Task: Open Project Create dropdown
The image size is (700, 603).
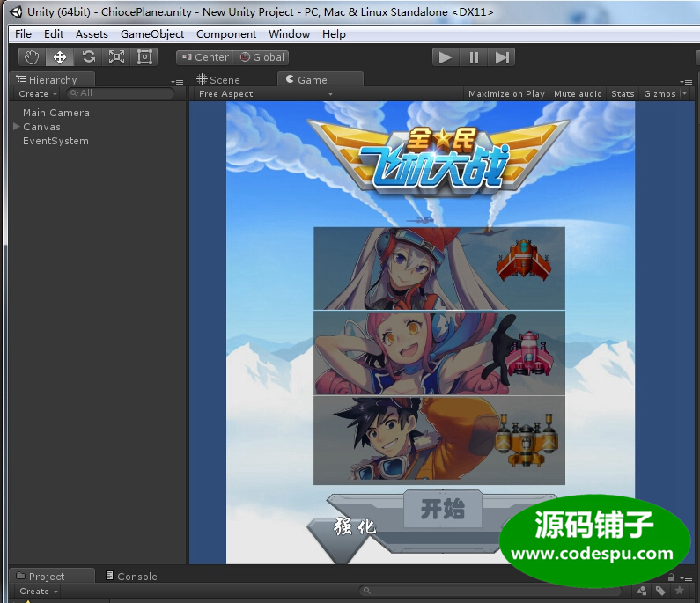Action: point(39,591)
